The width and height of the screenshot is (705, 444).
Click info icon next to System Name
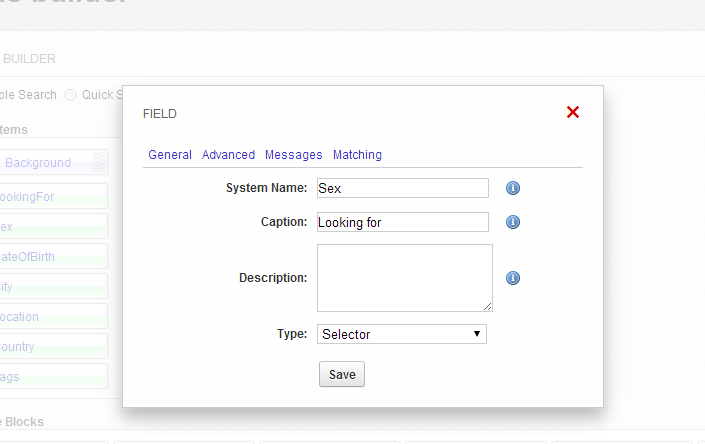point(513,188)
